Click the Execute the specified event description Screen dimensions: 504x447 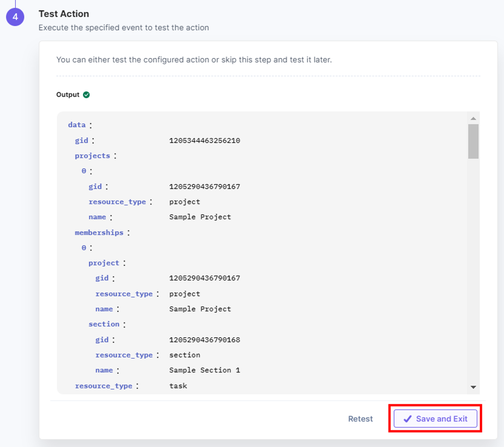(124, 28)
